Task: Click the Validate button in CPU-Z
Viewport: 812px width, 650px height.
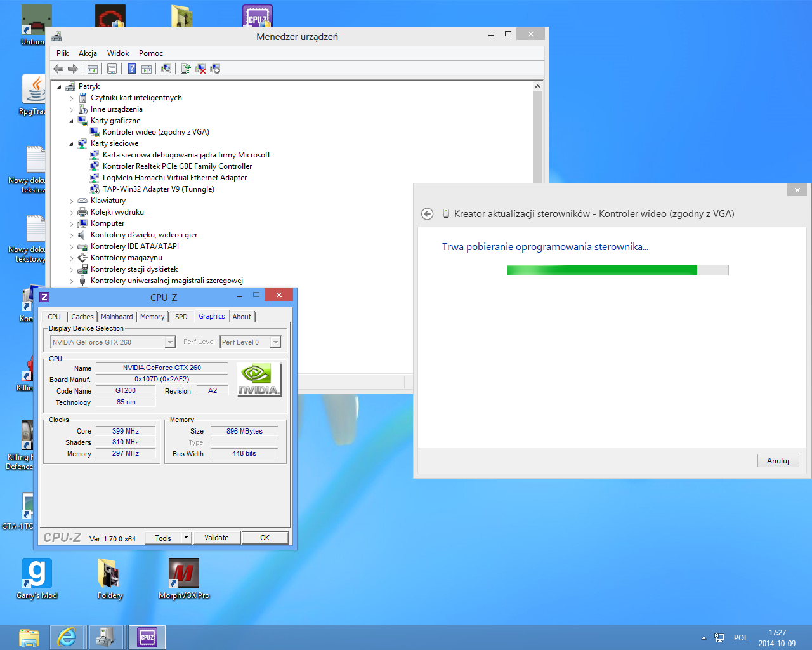Action: click(x=216, y=538)
